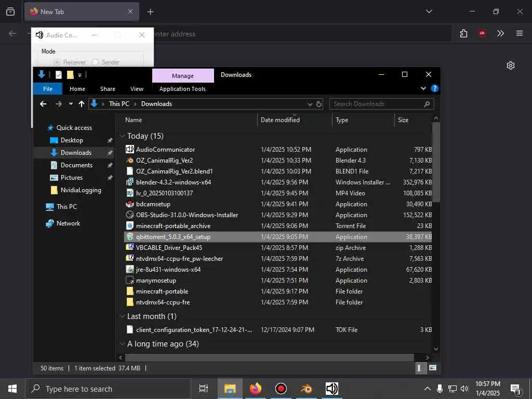The height and width of the screenshot is (399, 532).
Task: Select the minecraft-portable folder icon
Action: point(129,291)
